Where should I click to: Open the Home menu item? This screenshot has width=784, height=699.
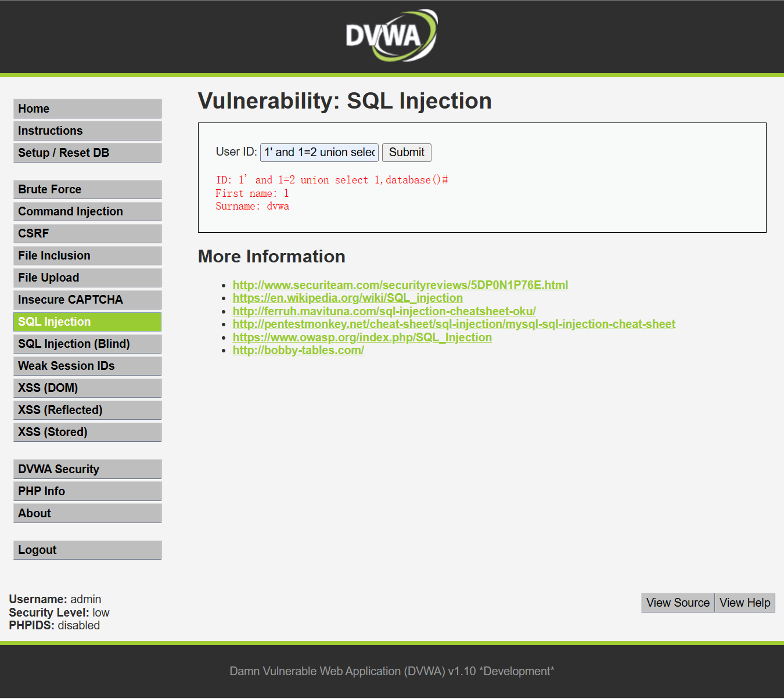click(x=87, y=109)
